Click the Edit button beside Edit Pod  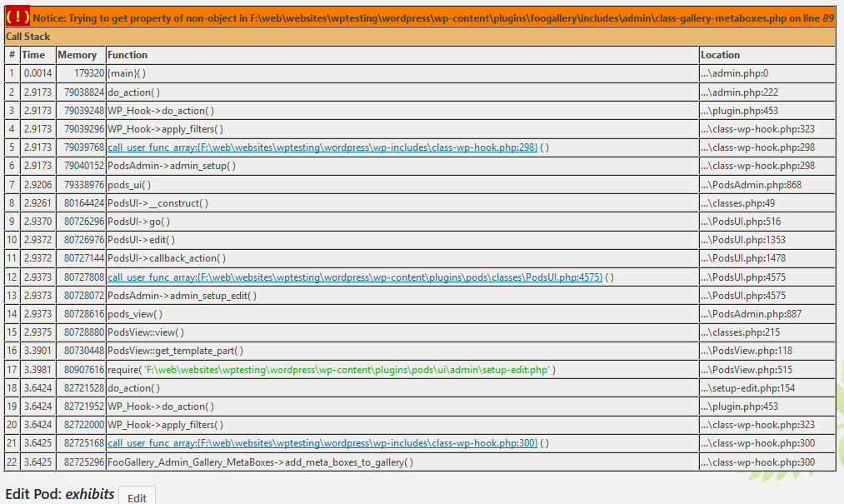point(137,497)
